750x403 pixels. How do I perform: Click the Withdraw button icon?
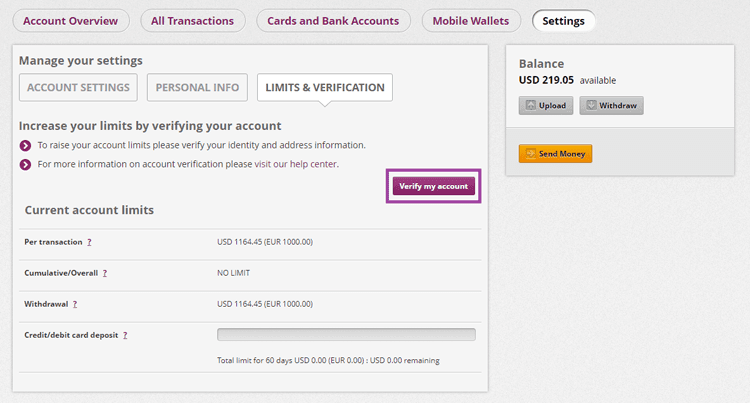(x=591, y=105)
